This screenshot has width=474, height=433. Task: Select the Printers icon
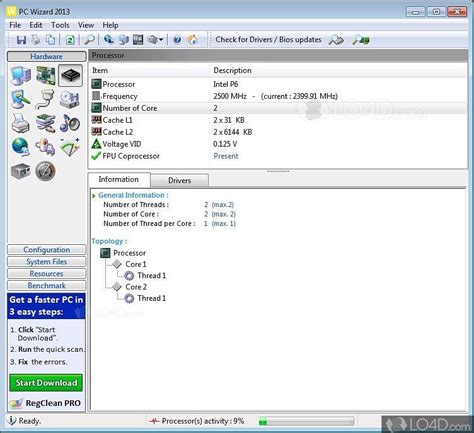(x=21, y=123)
